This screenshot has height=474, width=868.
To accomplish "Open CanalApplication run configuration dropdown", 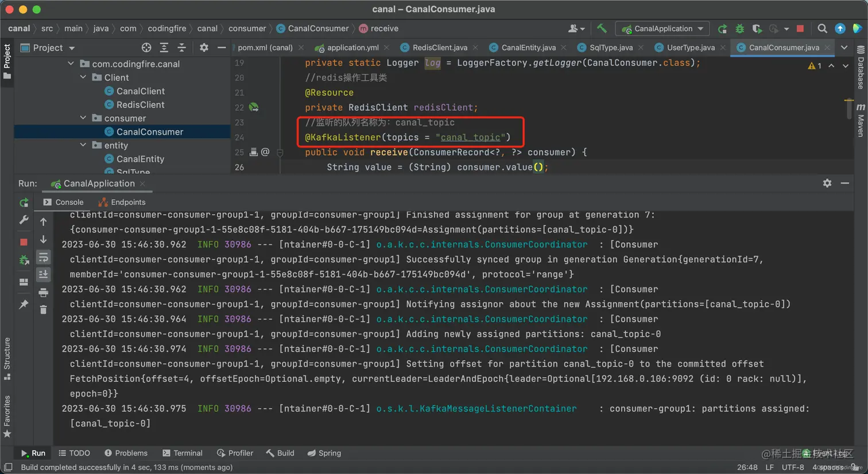I will pyautogui.click(x=662, y=29).
